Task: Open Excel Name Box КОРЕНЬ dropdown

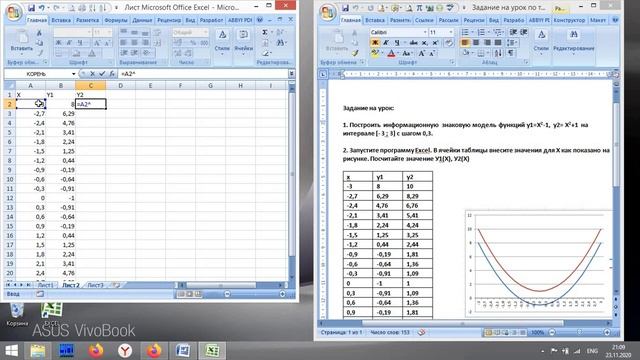Action: 73,74
